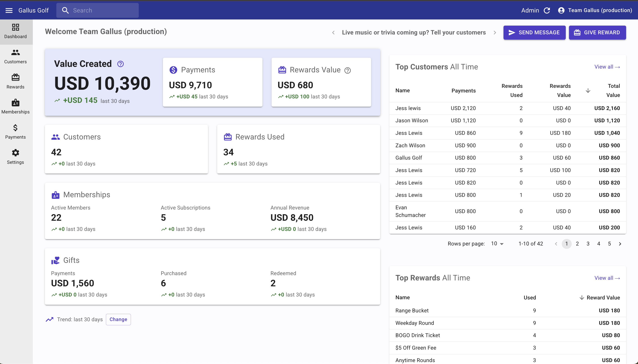638x364 pixels.
Task: Click the Rewards Value help icon
Action: pos(348,70)
